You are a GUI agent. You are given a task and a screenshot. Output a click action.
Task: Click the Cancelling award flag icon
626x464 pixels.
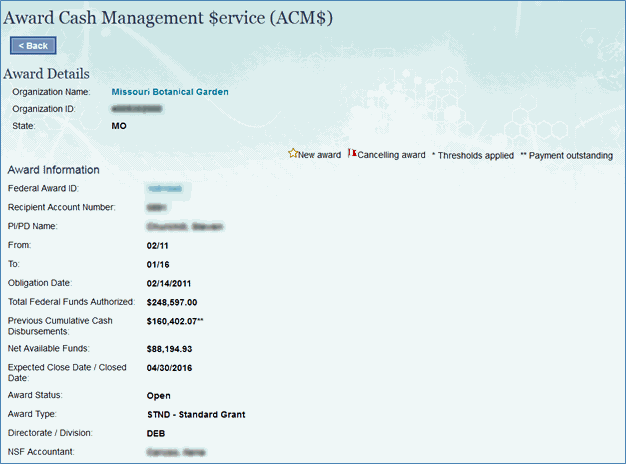[x=351, y=154]
